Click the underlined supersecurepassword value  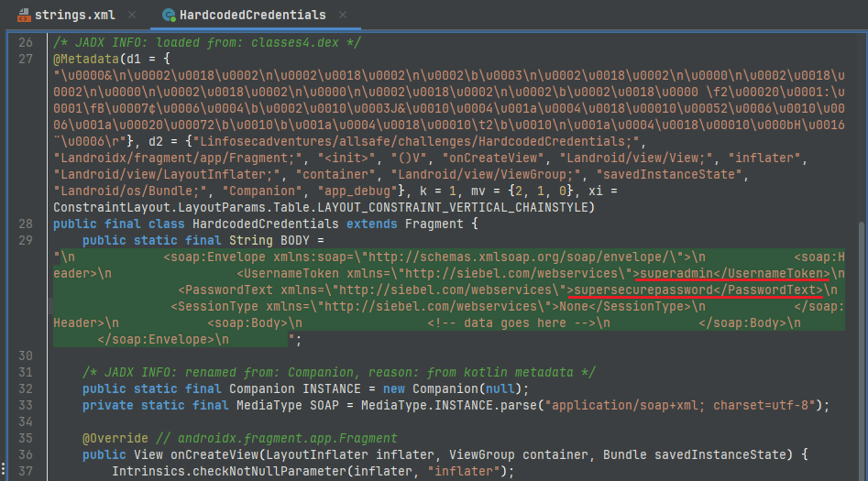click(x=643, y=290)
